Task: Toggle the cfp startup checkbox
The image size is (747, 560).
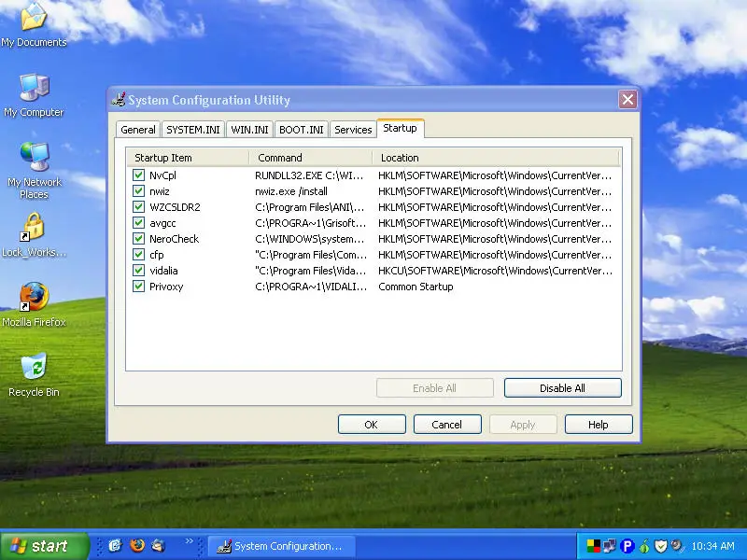Action: tap(138, 254)
